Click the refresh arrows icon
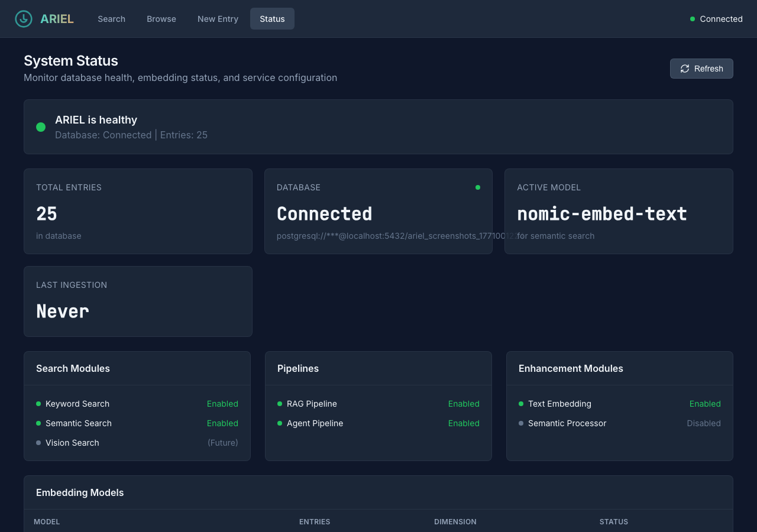Image resolution: width=757 pixels, height=532 pixels. [x=685, y=69]
